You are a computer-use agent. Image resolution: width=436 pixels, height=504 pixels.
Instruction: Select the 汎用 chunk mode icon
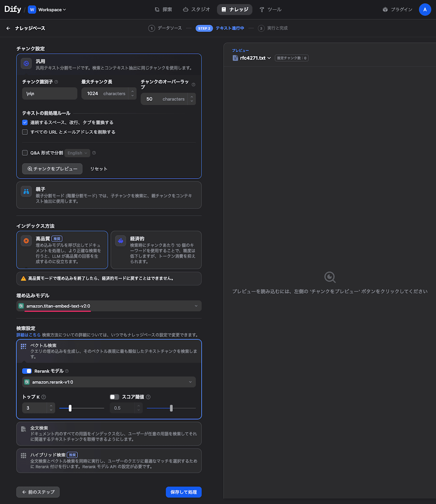(x=26, y=64)
